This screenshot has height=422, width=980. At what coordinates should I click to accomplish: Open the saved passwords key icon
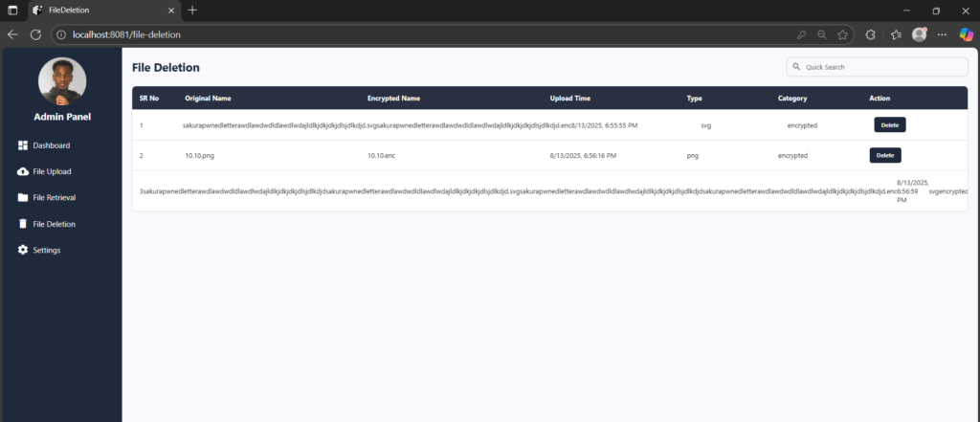pyautogui.click(x=801, y=35)
